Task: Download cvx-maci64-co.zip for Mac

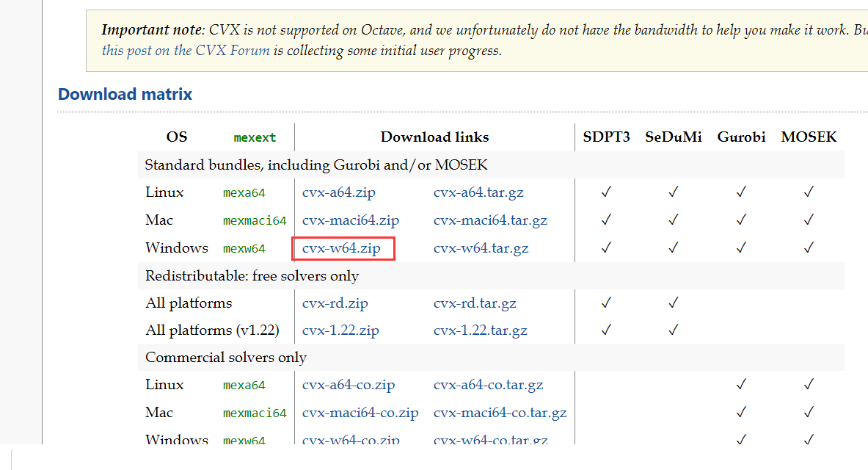Action: [x=360, y=412]
